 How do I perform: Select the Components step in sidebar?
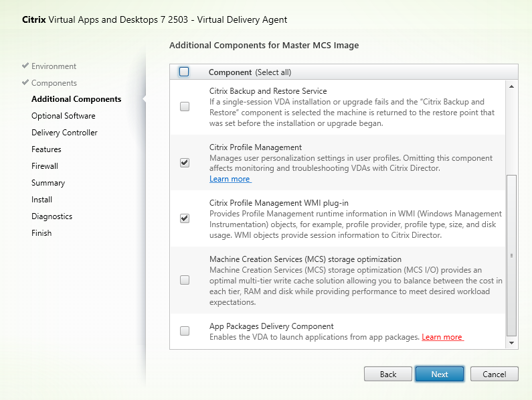tap(54, 83)
